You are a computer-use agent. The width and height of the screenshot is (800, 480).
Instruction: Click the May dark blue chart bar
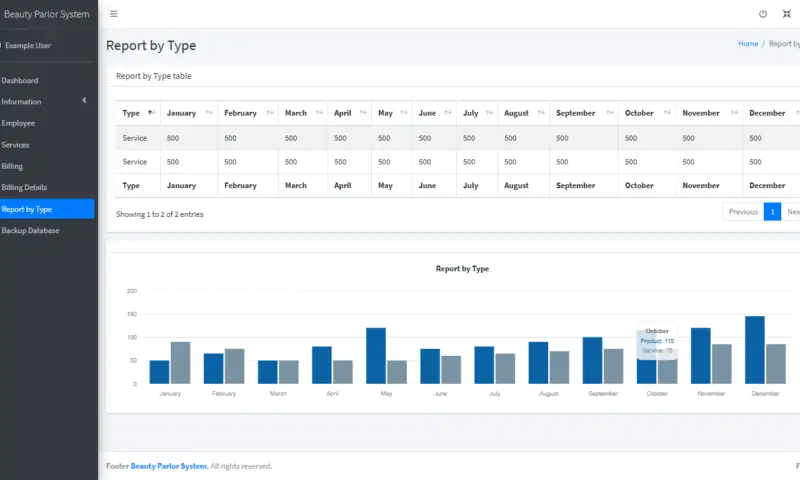pos(376,356)
